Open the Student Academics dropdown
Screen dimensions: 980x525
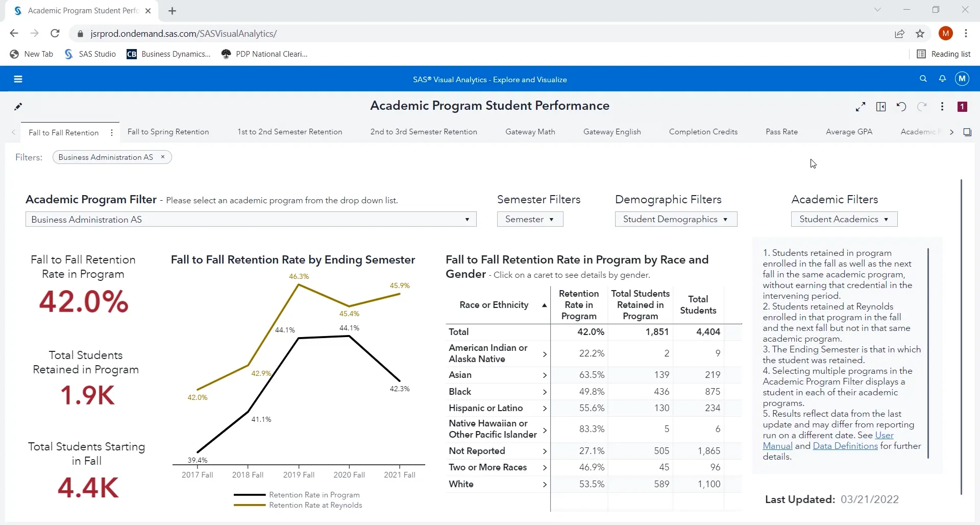844,219
